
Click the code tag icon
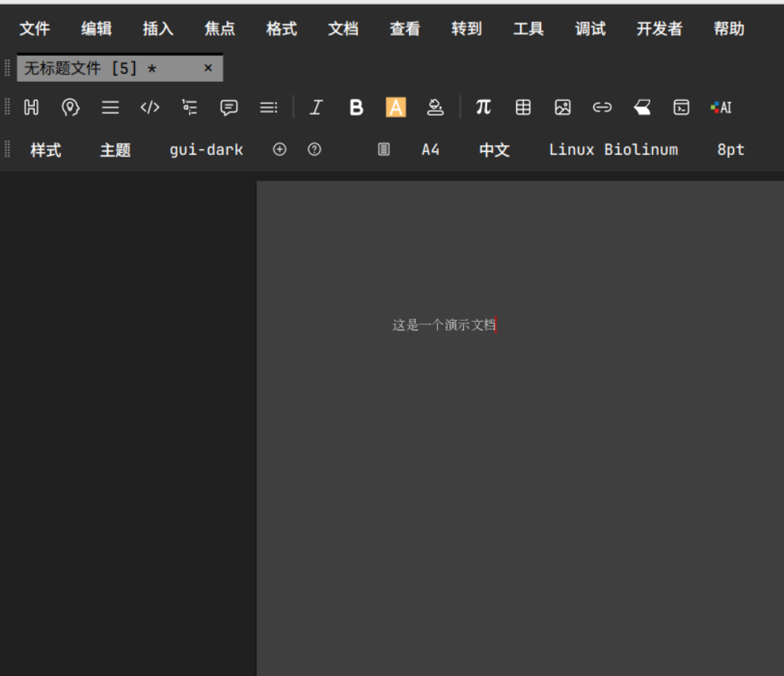pyautogui.click(x=150, y=107)
